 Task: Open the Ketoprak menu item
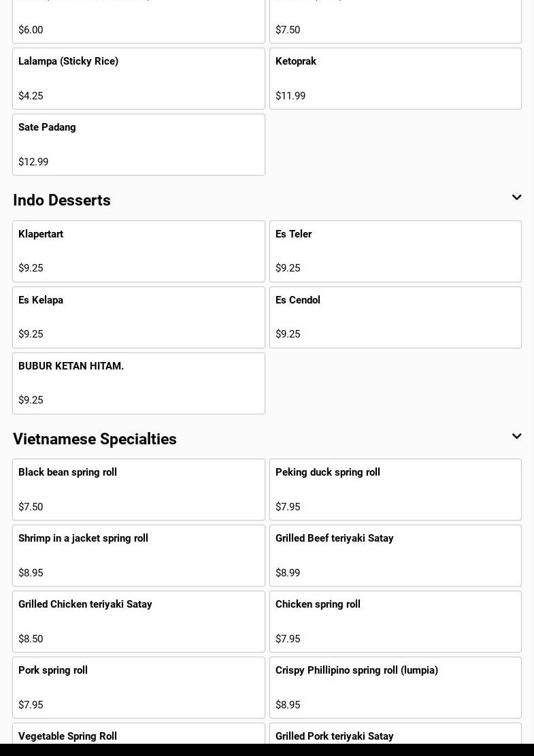[x=395, y=78]
